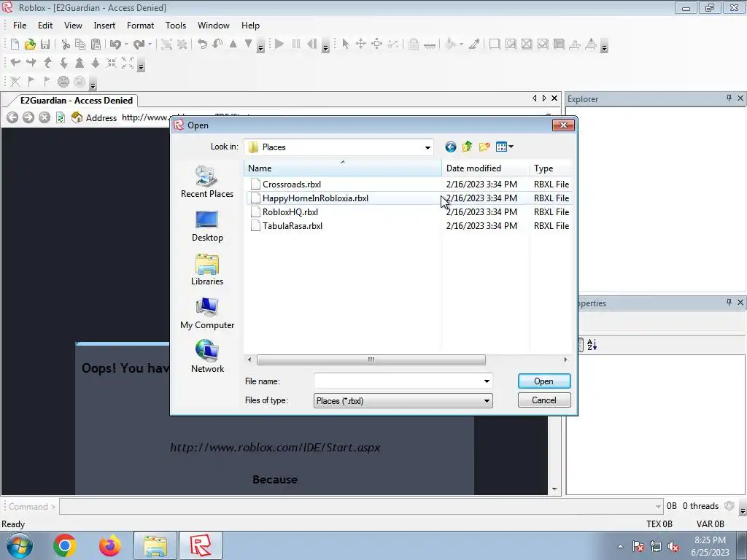
Task: Click the Copy toolbar icon
Action: pyautogui.click(x=80, y=44)
